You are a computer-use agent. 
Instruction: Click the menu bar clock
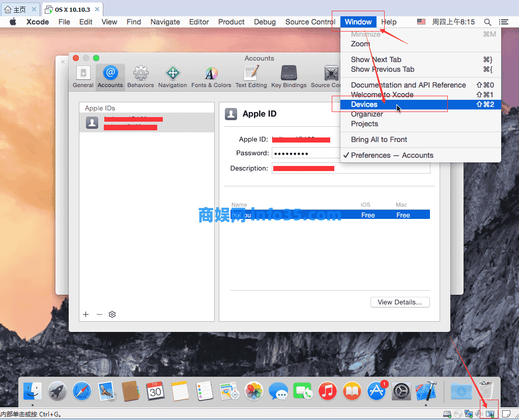click(453, 22)
